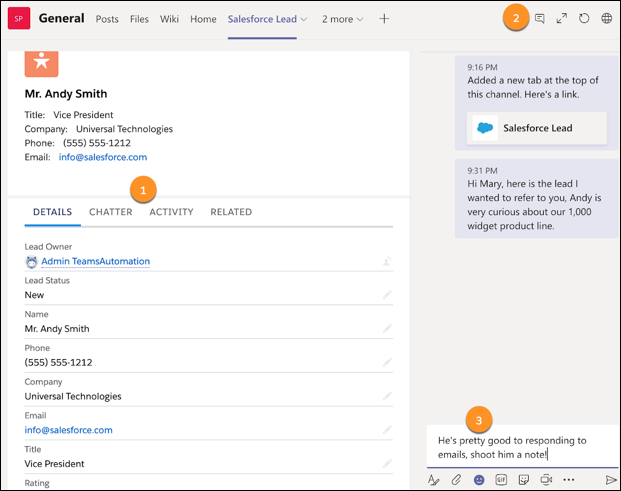Open the Salesforce Lead card link
Viewport: 621px width, 491px height.
pos(537,128)
